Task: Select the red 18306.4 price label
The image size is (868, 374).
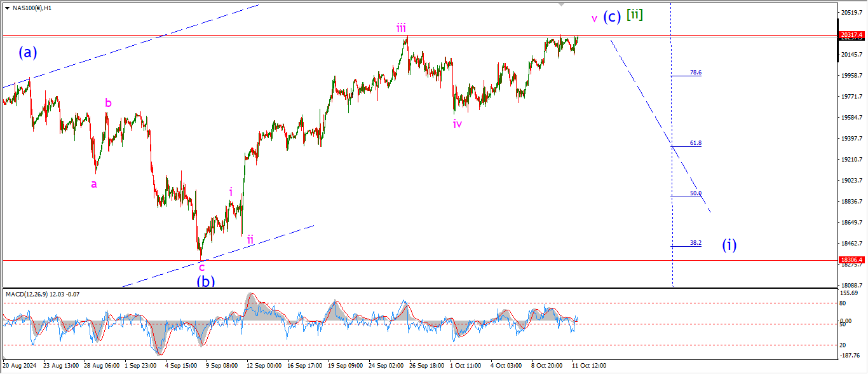Action: (851, 260)
